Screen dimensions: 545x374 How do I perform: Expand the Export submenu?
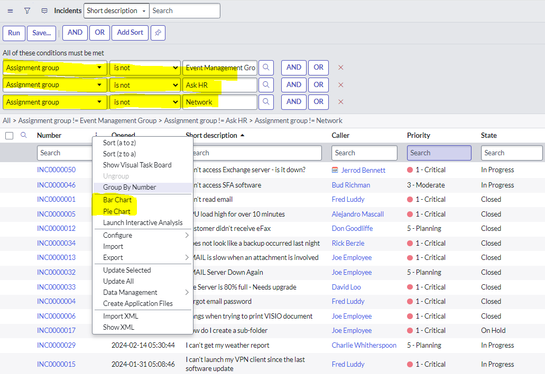[x=143, y=258]
